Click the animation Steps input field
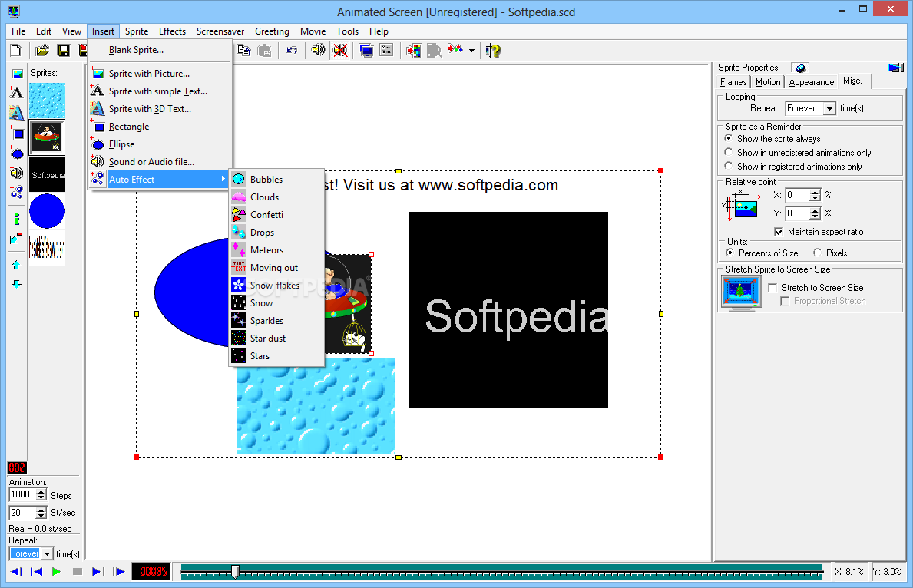The height and width of the screenshot is (588, 913). coord(22,495)
